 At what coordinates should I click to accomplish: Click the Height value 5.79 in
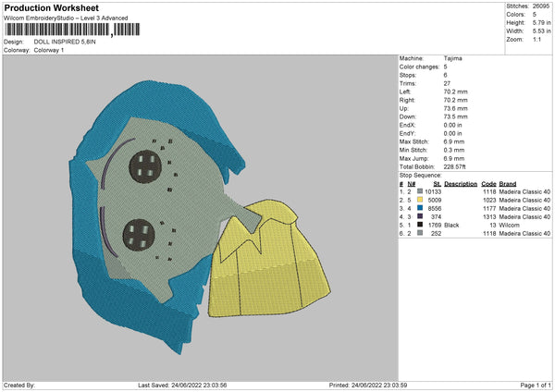pos(541,22)
